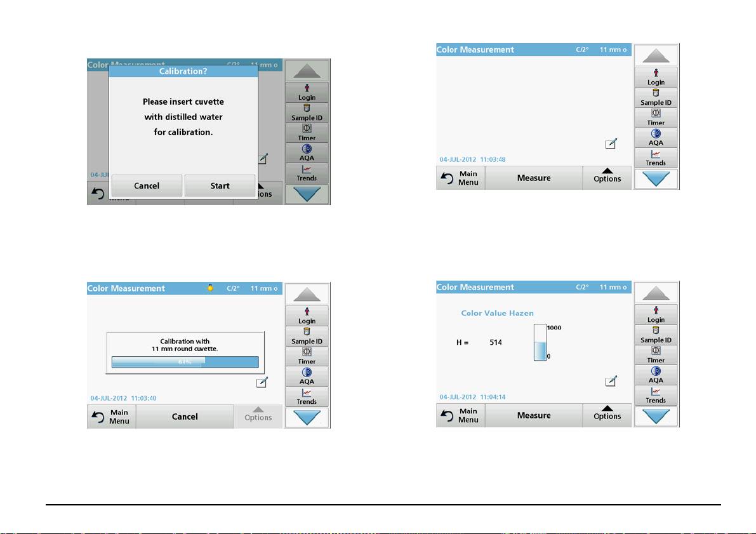Open Sample ID beside the Calibration dialog
This screenshot has height=534, width=756.
[307, 113]
